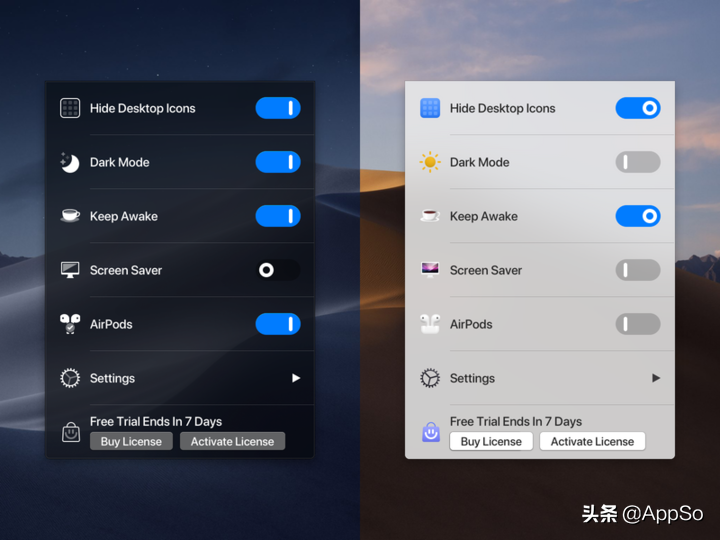Expand Settings arrow in dark panel

coord(296,378)
